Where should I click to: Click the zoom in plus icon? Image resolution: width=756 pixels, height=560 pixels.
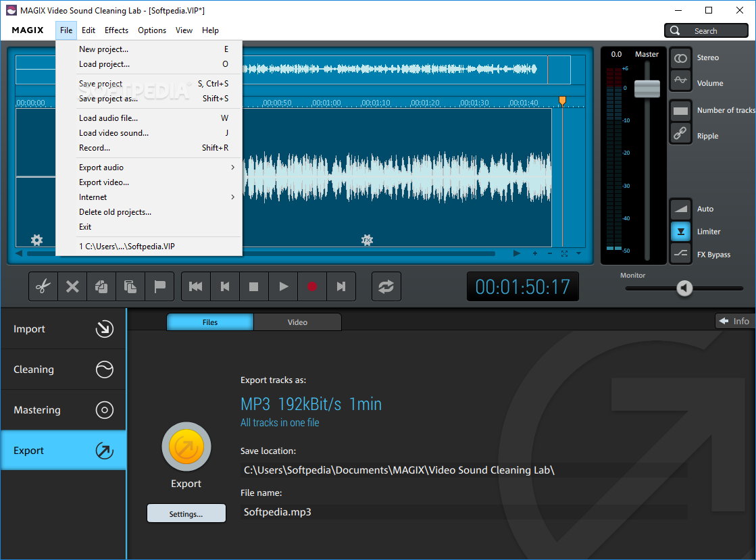click(x=534, y=253)
